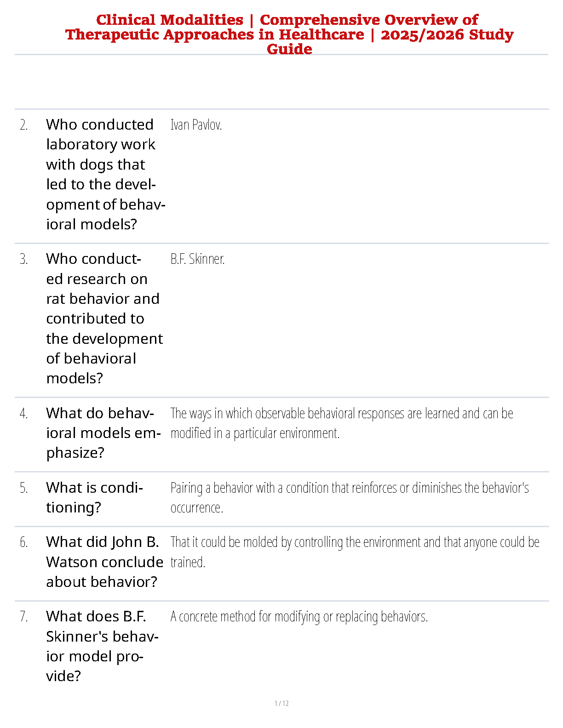Click the row number '4.'
This screenshot has width=563, height=728.
point(24,414)
